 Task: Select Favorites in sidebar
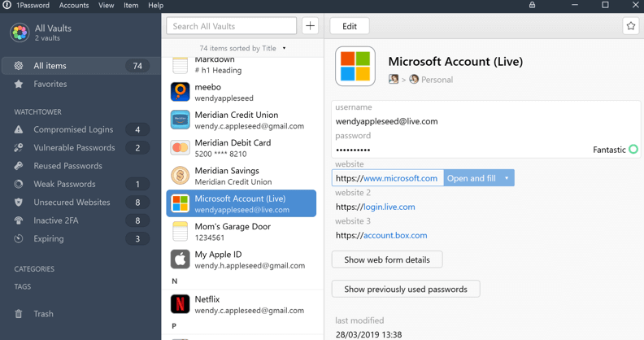[x=81, y=84]
